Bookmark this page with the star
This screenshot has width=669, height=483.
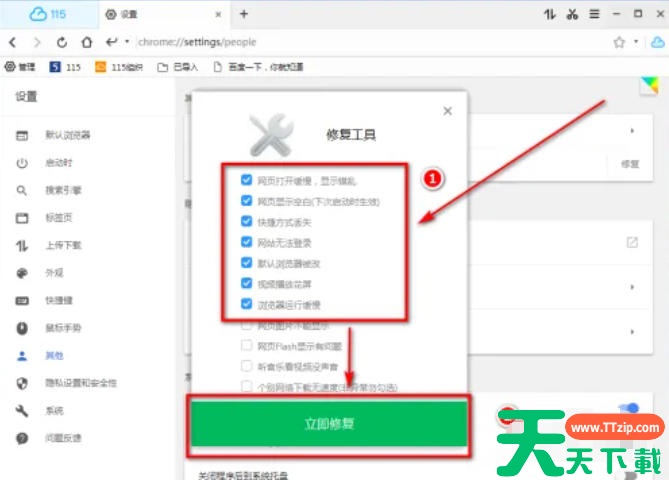(x=619, y=42)
